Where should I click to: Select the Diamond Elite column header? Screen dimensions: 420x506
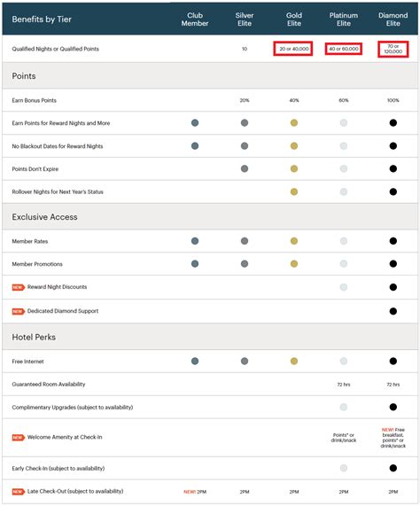393,19
